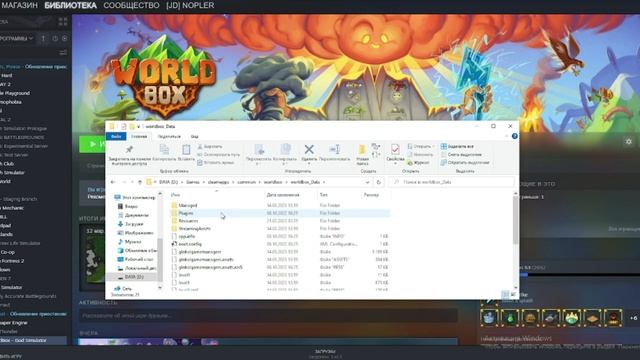Click the up one level arrow

coord(140,182)
